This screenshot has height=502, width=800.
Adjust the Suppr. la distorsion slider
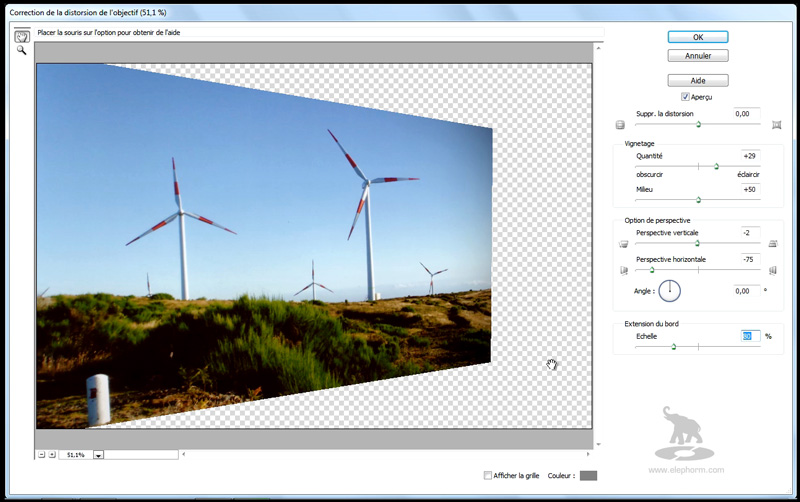click(698, 124)
